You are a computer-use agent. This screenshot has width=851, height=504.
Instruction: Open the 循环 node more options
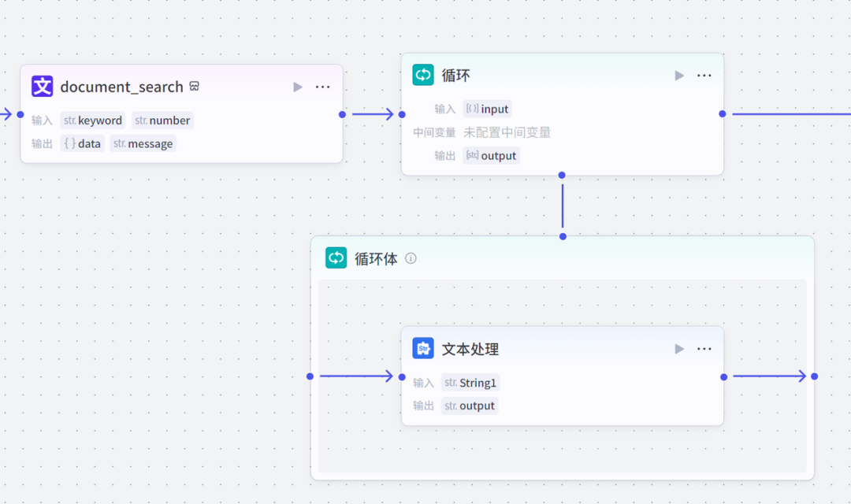pos(704,76)
